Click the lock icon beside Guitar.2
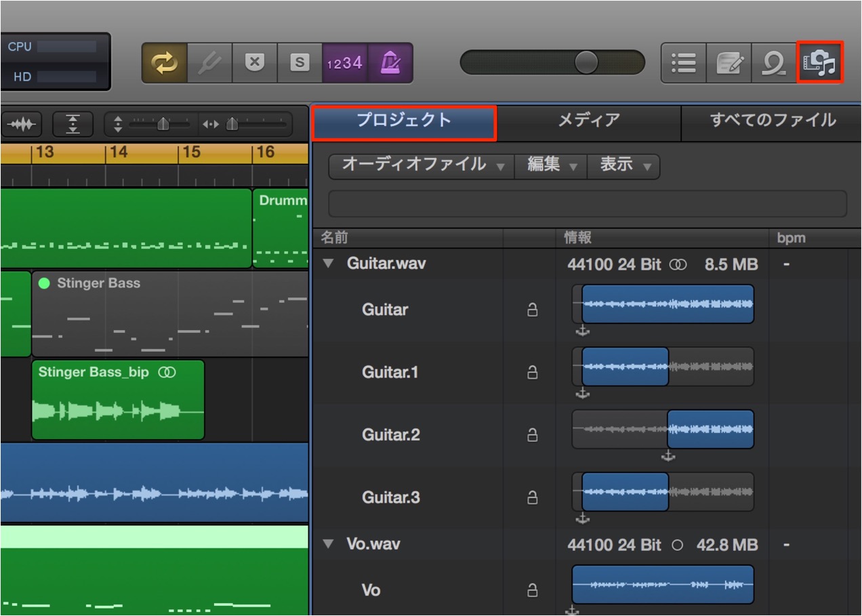The width and height of the screenshot is (862, 616). tap(533, 434)
